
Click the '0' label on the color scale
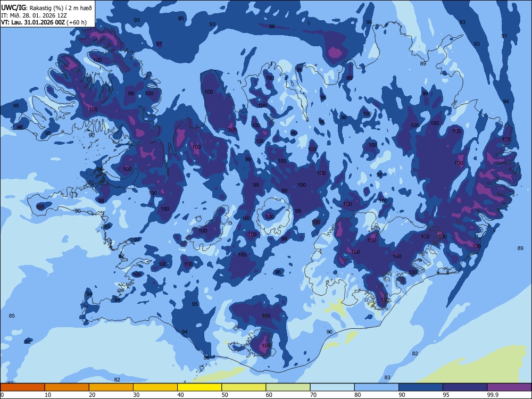click(2, 395)
